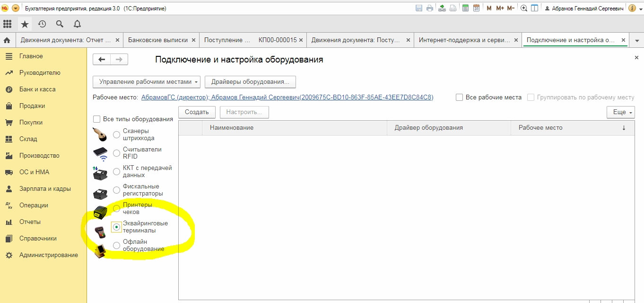Viewport: 644px width, 303px height.
Task: Navigate back with the left arrow
Action: tap(102, 59)
